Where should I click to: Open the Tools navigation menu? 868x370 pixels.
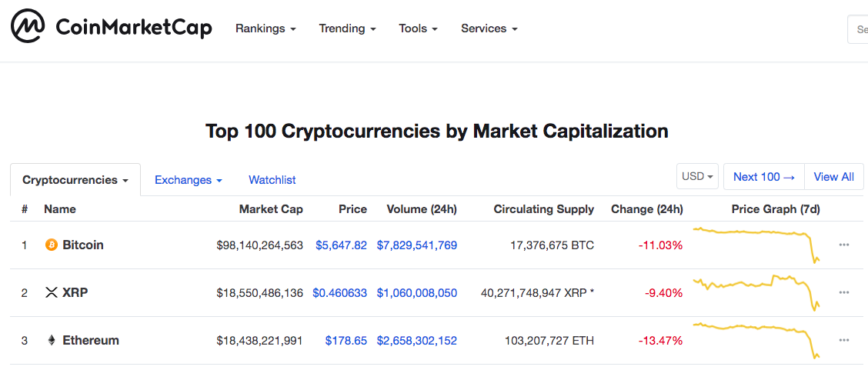coord(418,28)
